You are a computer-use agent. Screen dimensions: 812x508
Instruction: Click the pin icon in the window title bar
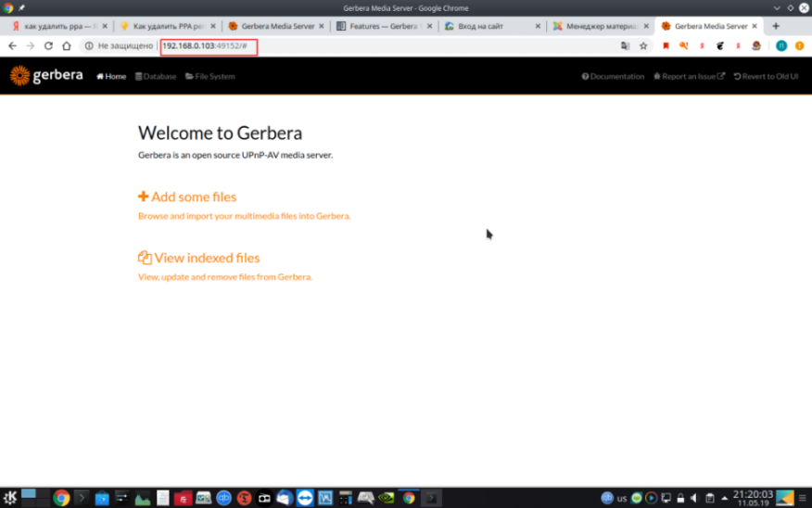point(21,7)
